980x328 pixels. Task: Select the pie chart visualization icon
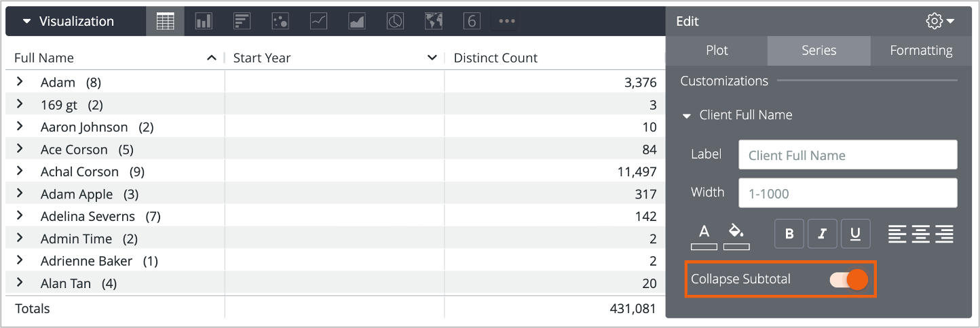395,22
